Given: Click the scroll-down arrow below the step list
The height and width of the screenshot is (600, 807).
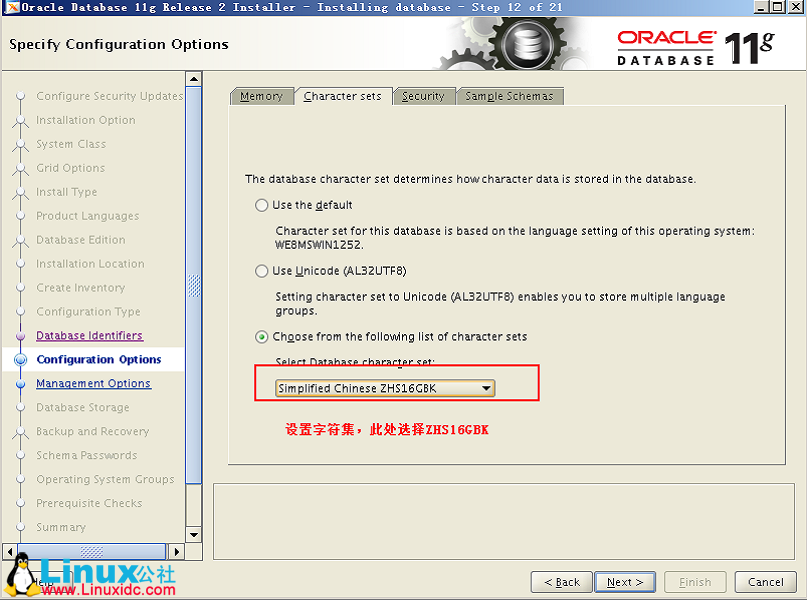Looking at the screenshot, I should [193, 536].
